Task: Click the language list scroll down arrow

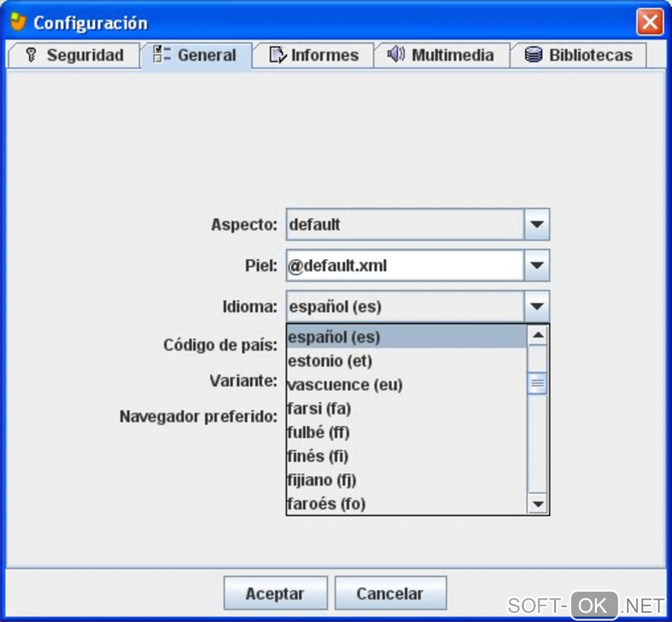Action: coord(538,503)
